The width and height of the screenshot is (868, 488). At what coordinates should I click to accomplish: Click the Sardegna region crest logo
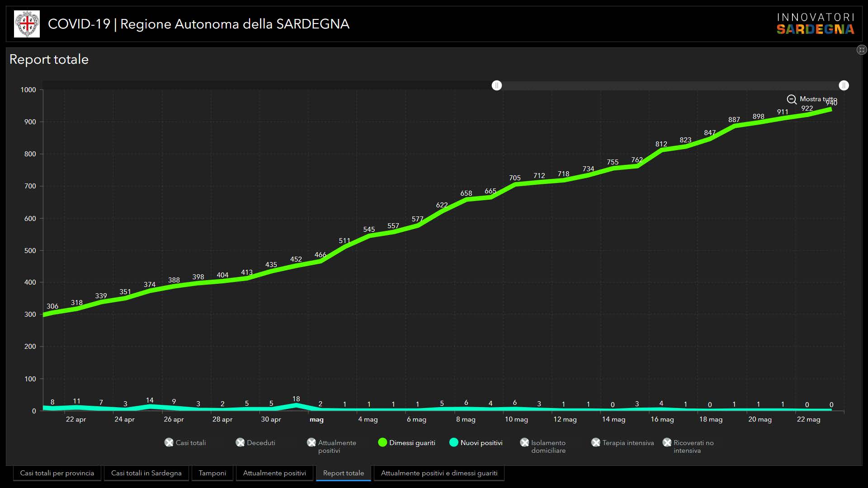(x=27, y=24)
